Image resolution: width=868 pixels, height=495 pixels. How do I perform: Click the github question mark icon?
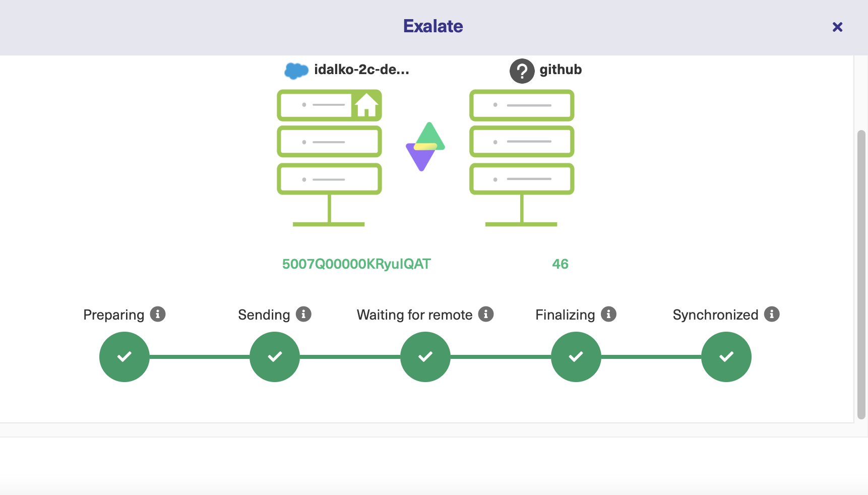522,71
